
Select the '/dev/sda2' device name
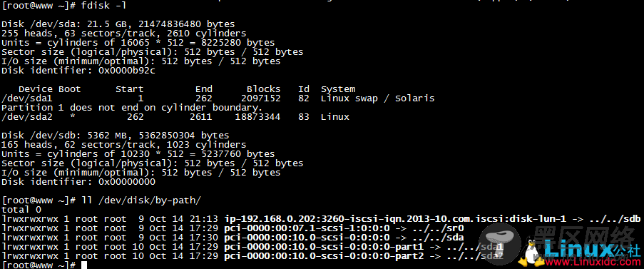coord(27,117)
